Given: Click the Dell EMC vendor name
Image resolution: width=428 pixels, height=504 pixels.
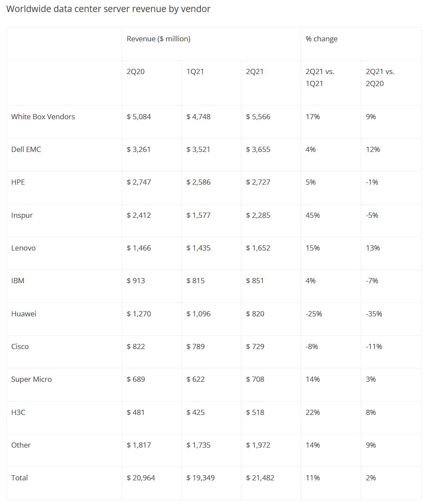Looking at the screenshot, I should click(x=26, y=149).
